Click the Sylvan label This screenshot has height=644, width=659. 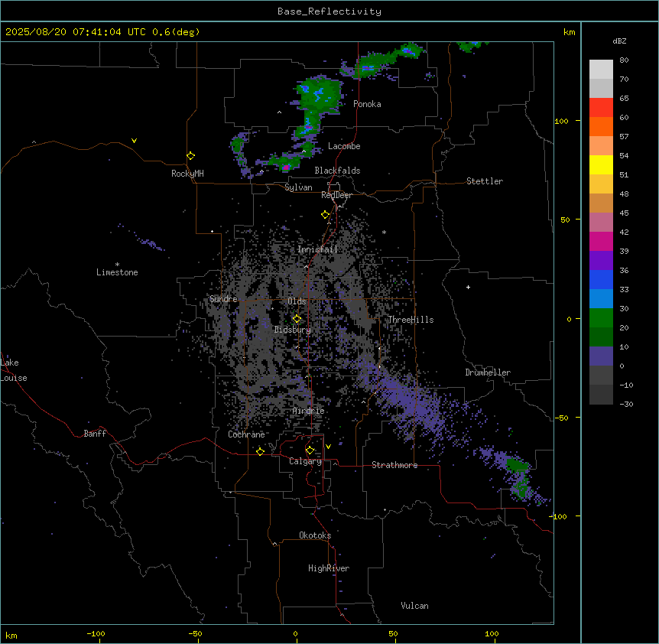[298, 187]
